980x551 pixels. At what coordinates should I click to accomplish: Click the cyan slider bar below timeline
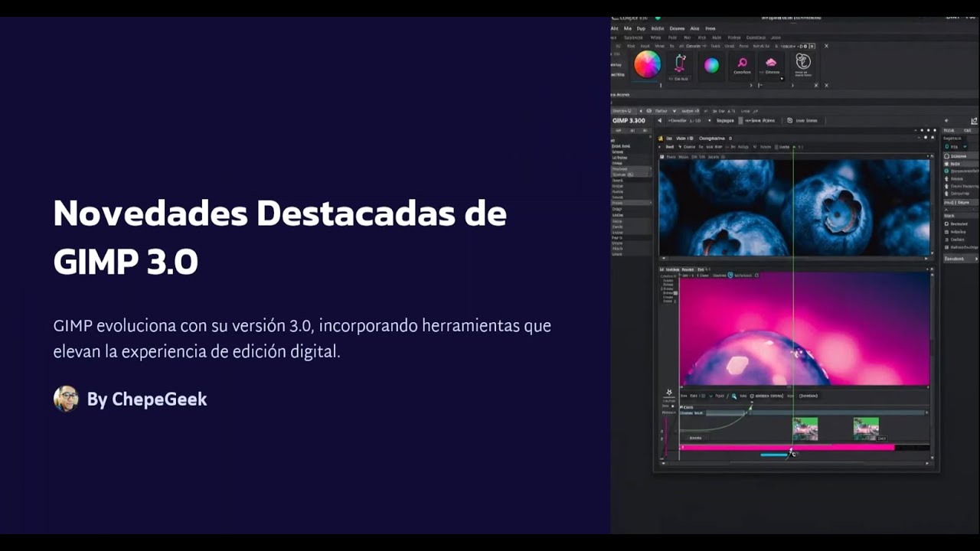pos(774,455)
